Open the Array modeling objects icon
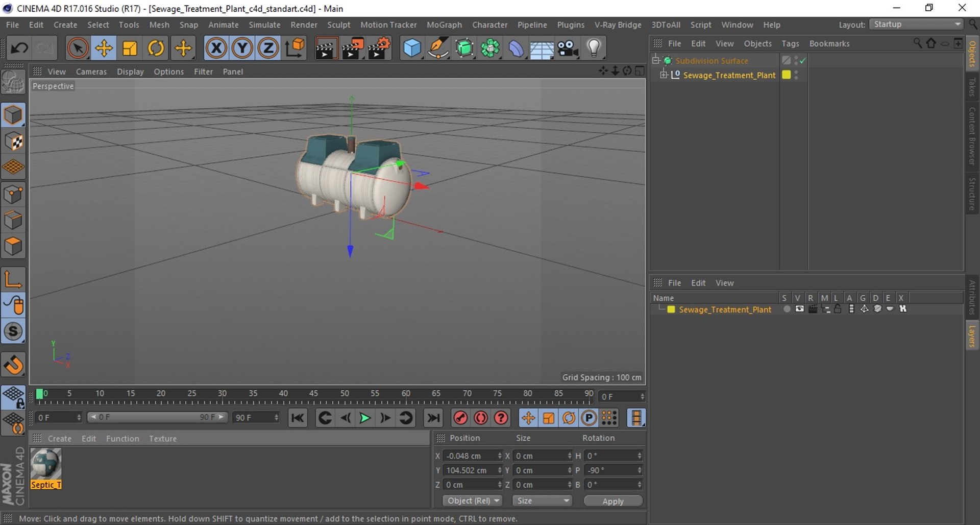This screenshot has width=980, height=525. coord(491,49)
